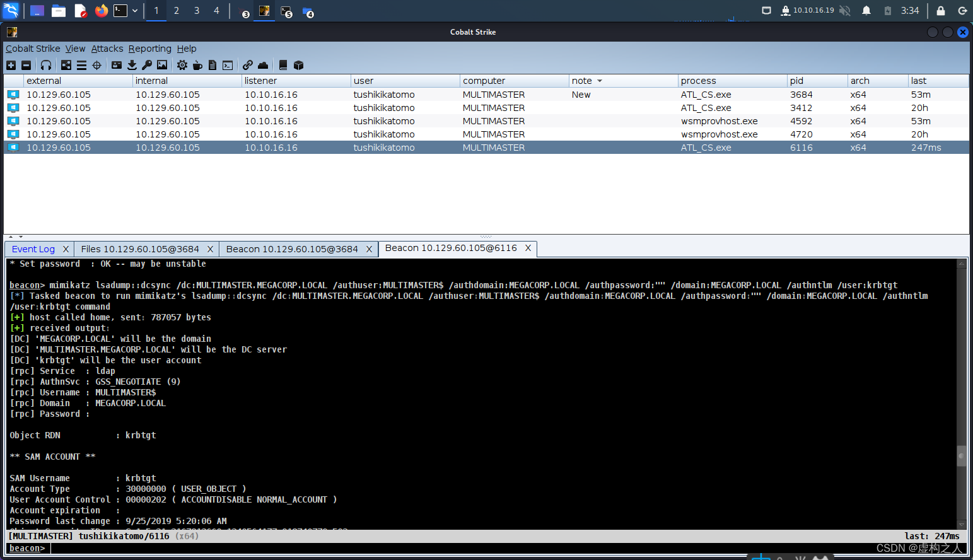Switch to workspace 4
Image resolution: width=973 pixels, height=560 pixels.
[x=216, y=11]
